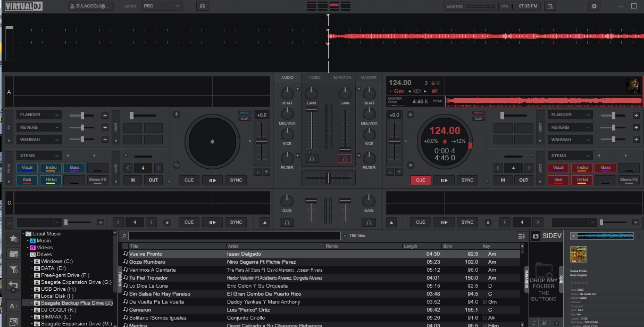Click deck C up-arrow eject button
Viewport: 644px width, 327px height.
click(265, 222)
